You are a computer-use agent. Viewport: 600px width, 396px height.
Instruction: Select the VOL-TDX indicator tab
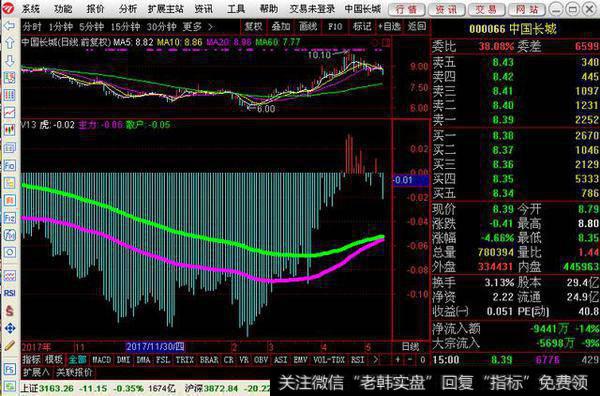click(x=329, y=360)
